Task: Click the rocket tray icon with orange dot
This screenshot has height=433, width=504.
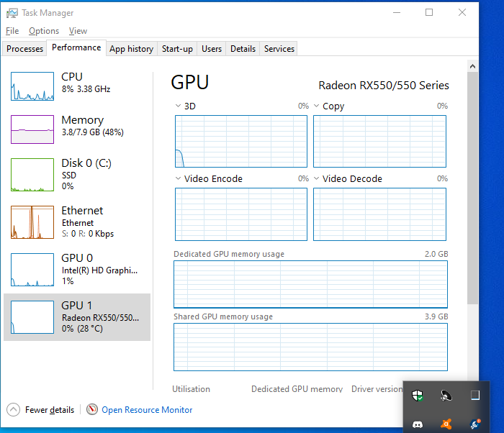Action: (x=475, y=424)
